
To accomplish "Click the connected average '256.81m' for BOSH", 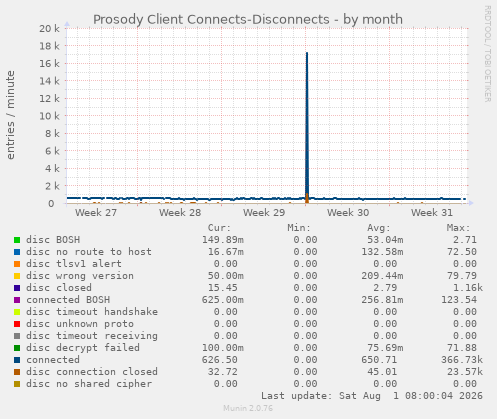I will (382, 300).
